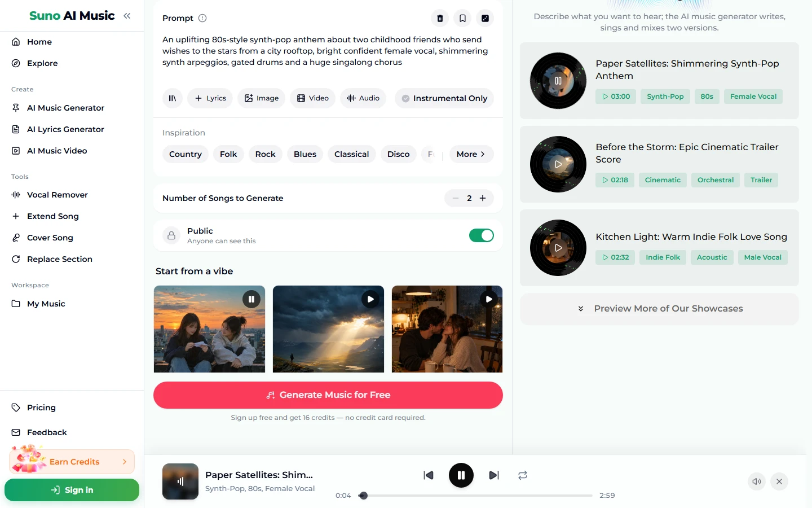The width and height of the screenshot is (812, 508).
Task: Click the Sign in button
Action: [72, 490]
